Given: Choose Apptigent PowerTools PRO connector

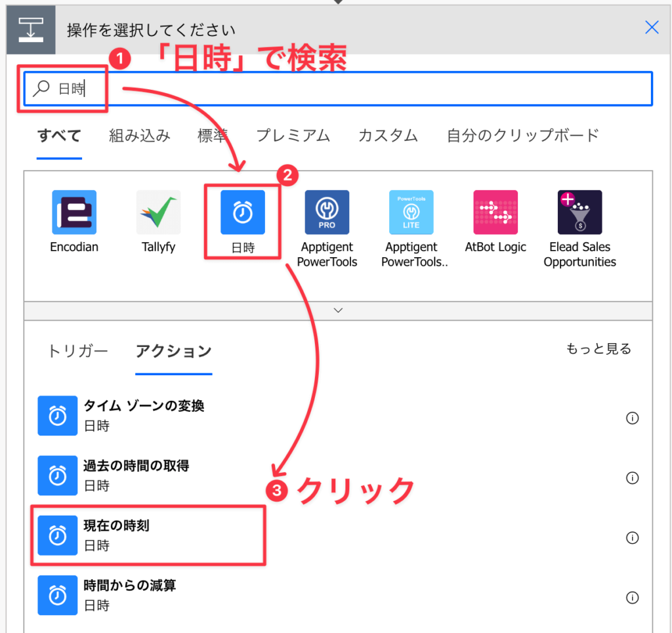Looking at the screenshot, I should coord(327,212).
